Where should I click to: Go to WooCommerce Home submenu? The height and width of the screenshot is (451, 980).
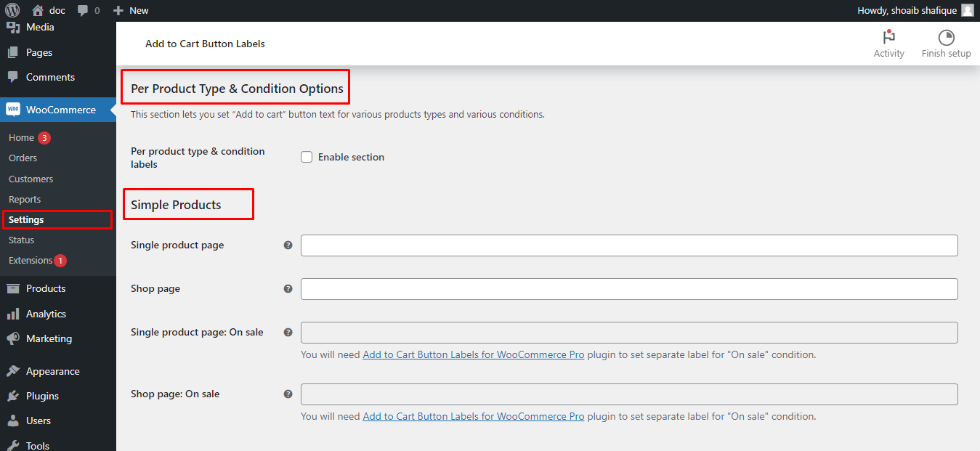tap(21, 137)
